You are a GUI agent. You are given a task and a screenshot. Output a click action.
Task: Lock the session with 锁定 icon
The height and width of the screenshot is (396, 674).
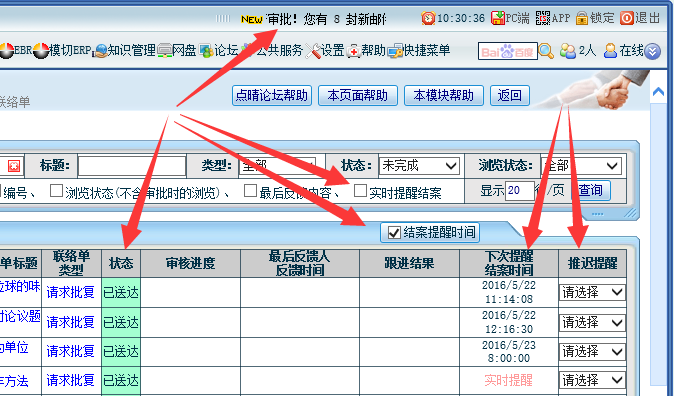tap(582, 18)
